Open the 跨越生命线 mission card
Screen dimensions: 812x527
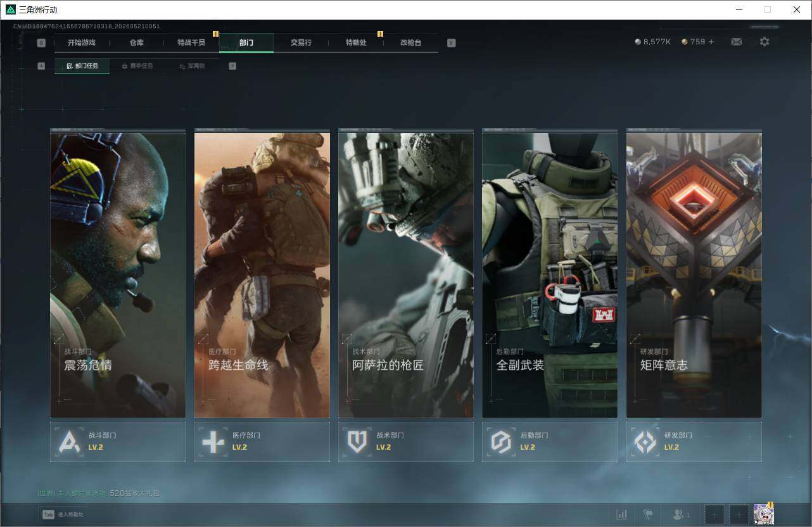pyautogui.click(x=262, y=274)
